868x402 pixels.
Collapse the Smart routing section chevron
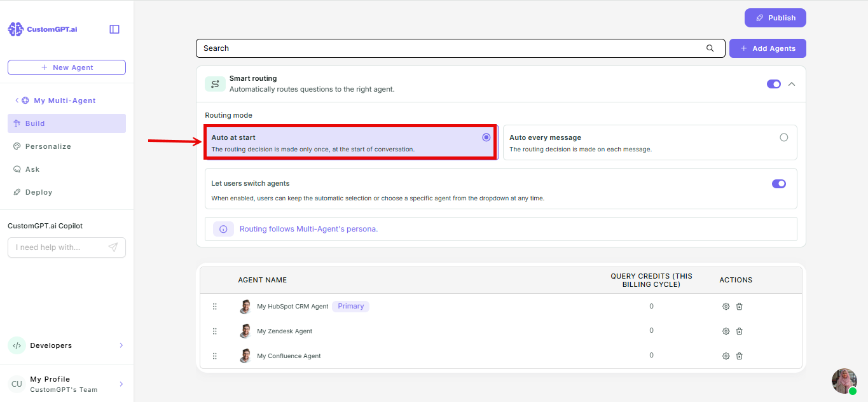(x=792, y=84)
